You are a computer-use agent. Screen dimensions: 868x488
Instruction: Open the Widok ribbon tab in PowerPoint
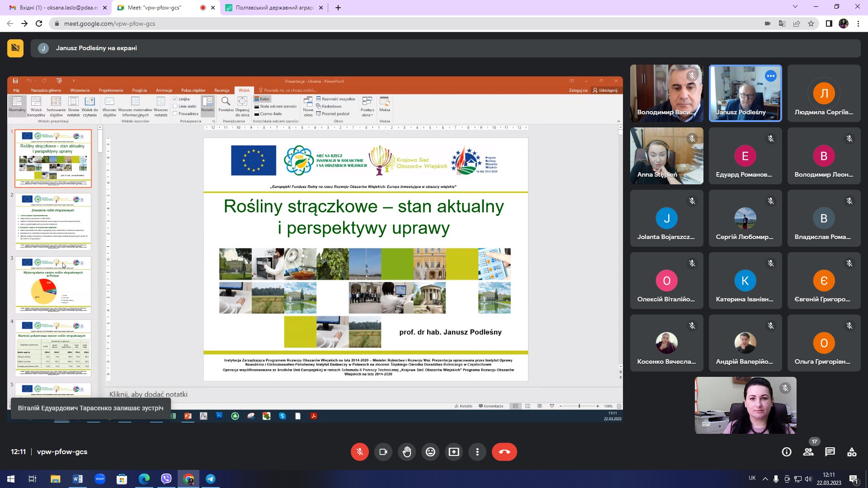244,90
